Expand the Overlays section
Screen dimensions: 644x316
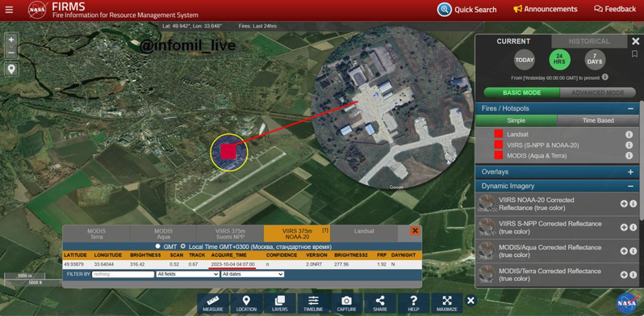click(630, 172)
